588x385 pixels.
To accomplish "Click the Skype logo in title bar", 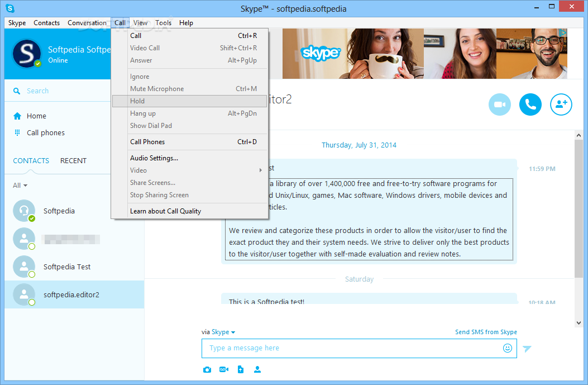I will click(x=10, y=8).
